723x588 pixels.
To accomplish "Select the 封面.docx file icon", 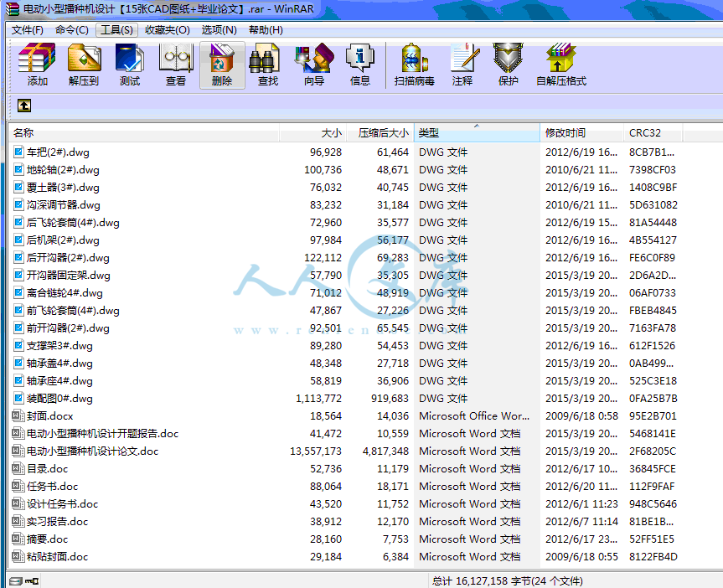I will [x=18, y=415].
